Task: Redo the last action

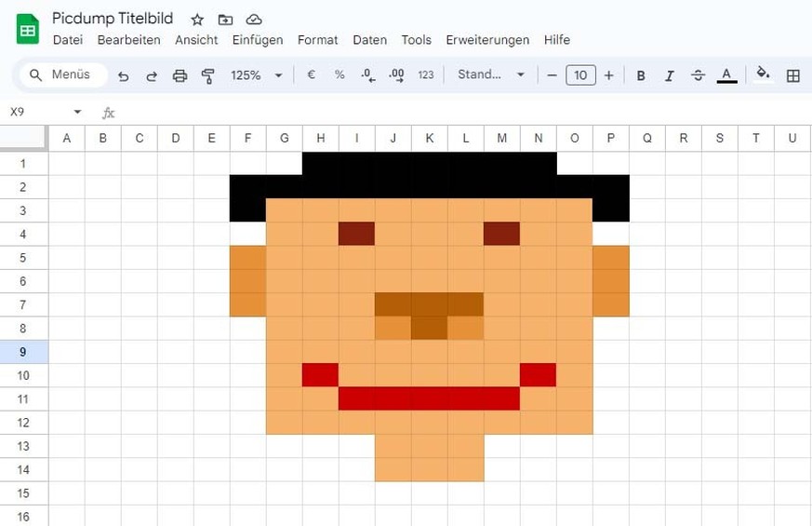Action: (x=152, y=76)
